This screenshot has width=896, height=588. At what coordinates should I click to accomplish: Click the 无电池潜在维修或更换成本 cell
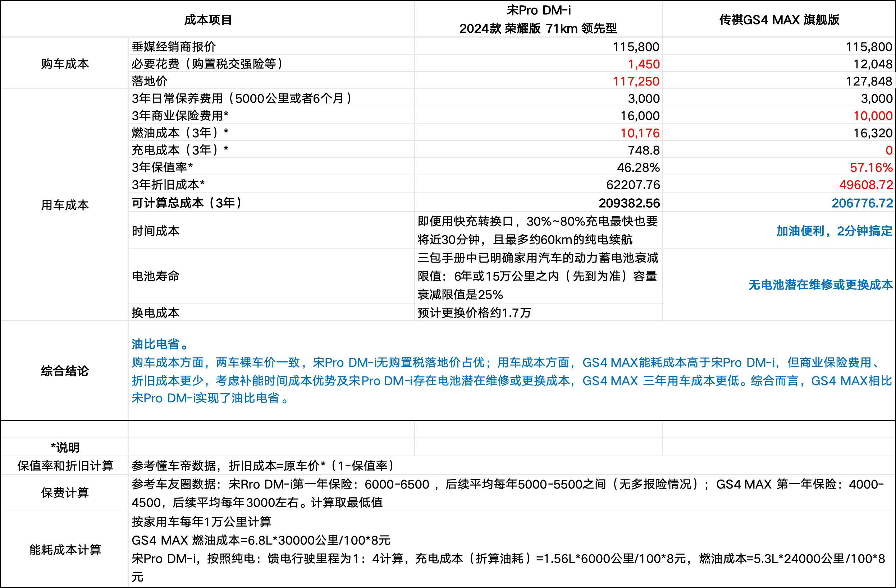click(x=820, y=285)
